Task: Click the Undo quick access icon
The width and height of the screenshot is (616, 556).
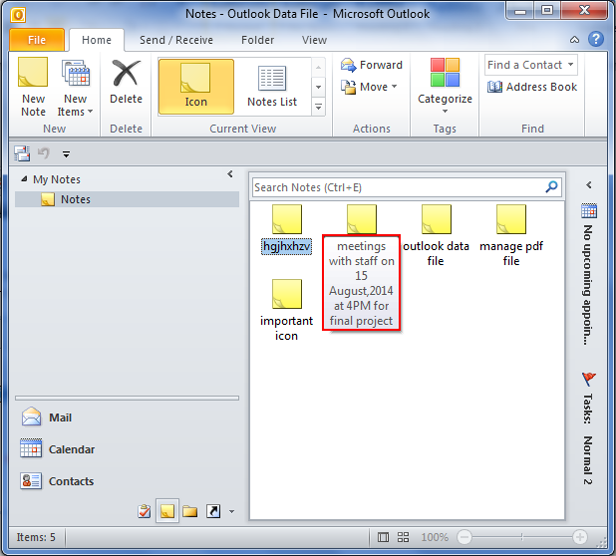Action: click(x=43, y=153)
